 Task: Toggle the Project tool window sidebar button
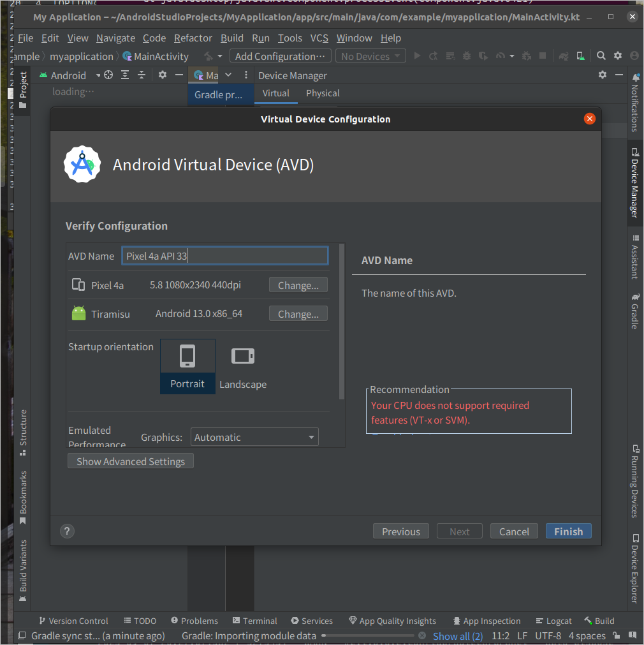23,90
